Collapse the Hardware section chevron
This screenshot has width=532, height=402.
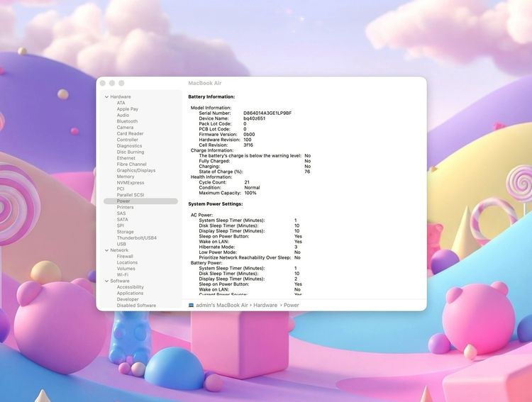pos(106,97)
